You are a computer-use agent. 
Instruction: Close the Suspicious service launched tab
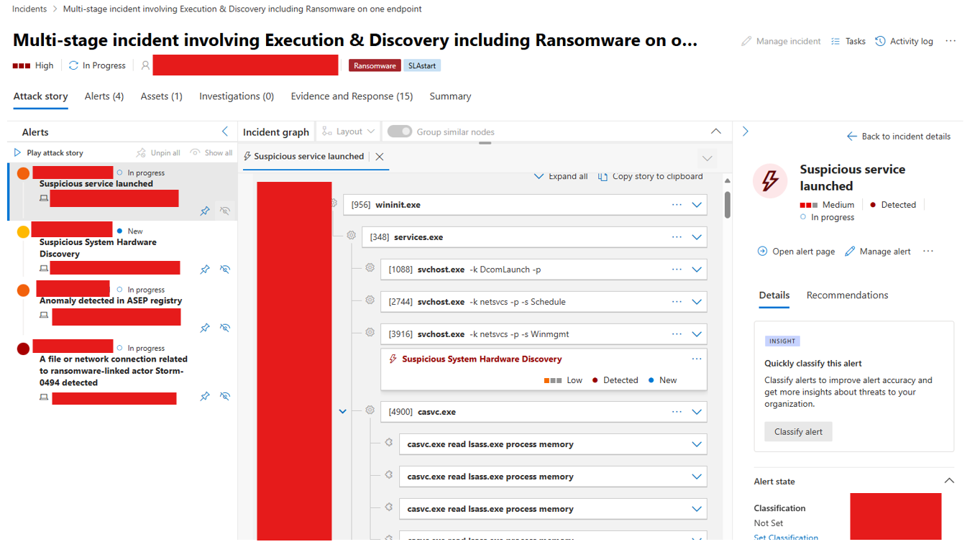380,157
